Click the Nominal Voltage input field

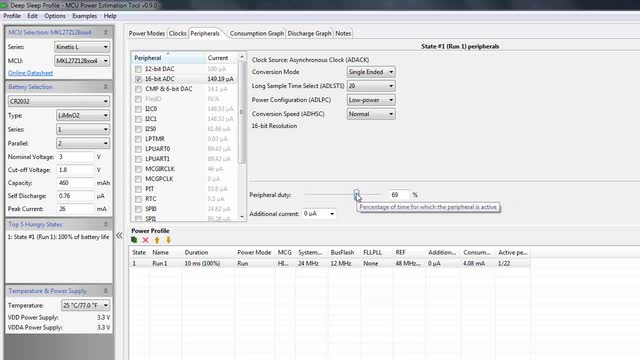75,157
